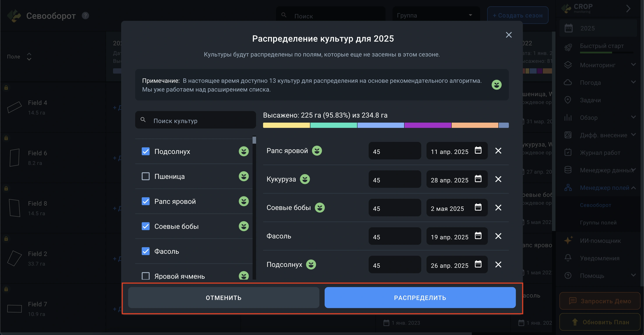644x335 pixels.
Task: Click the ОТМЕНИТЬ button
Action: coord(223,298)
